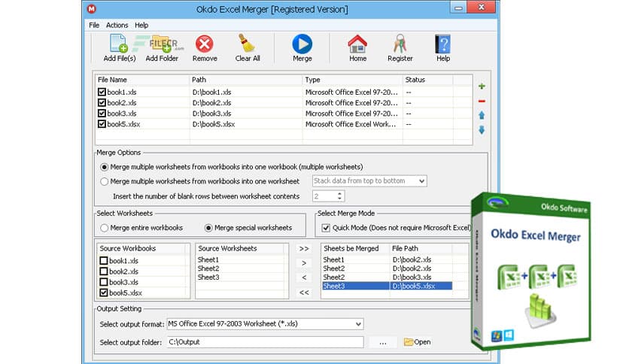Close the Okdo Excel Merger window

pos(482,8)
